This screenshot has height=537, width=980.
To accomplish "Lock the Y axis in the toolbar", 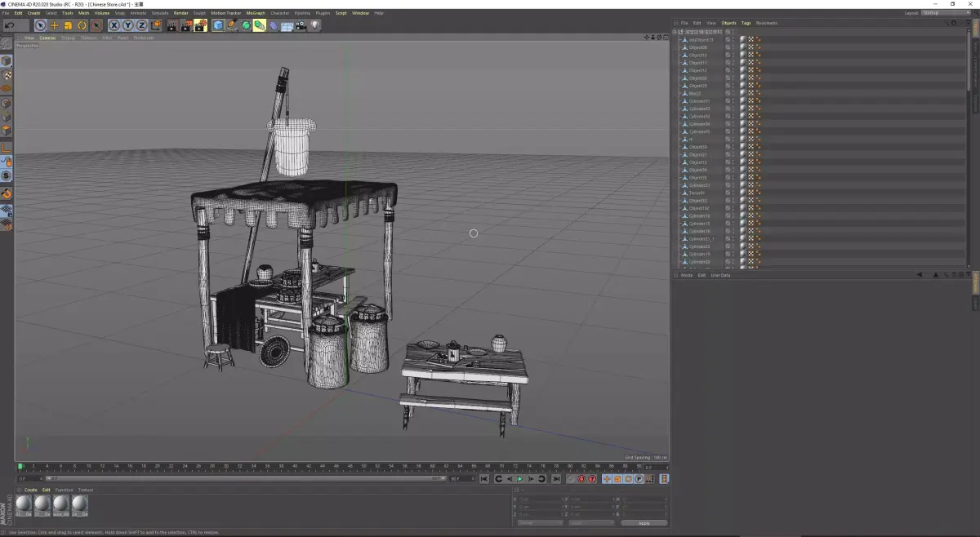I will (127, 25).
